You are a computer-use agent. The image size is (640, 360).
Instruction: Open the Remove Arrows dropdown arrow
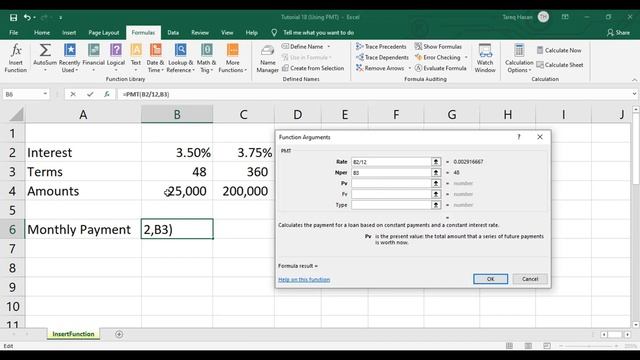click(409, 68)
